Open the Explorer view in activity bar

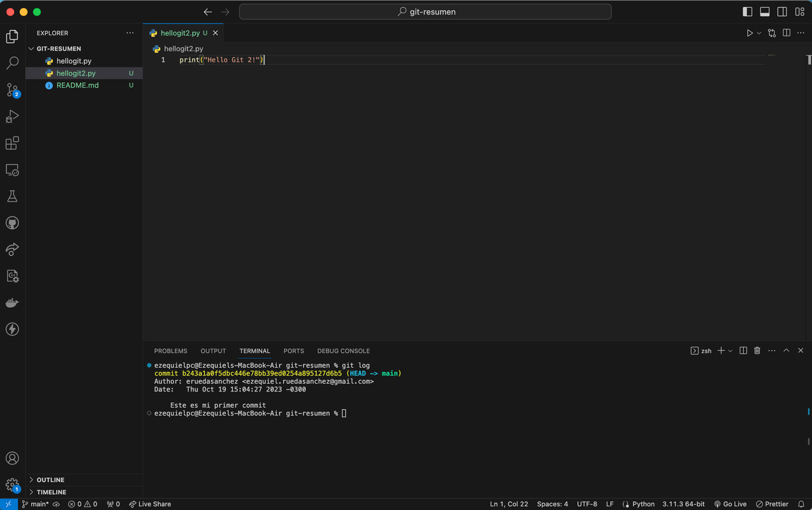pos(12,37)
